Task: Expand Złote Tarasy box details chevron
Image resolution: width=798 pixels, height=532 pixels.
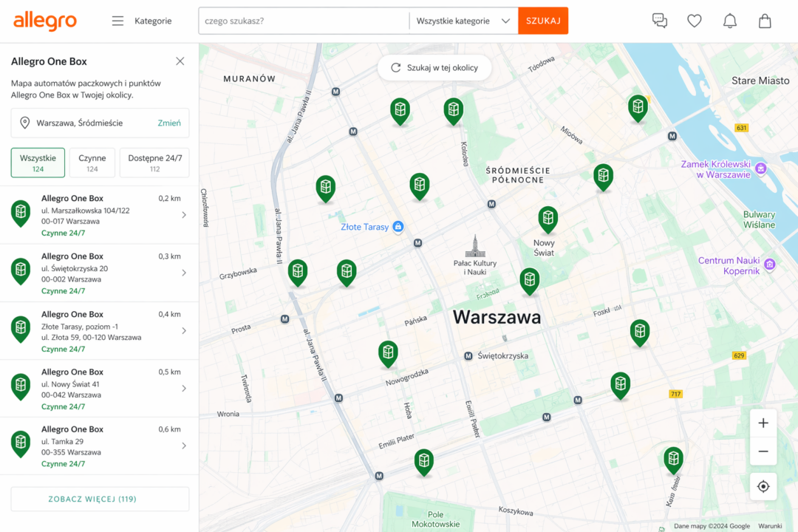Action: coord(184,331)
